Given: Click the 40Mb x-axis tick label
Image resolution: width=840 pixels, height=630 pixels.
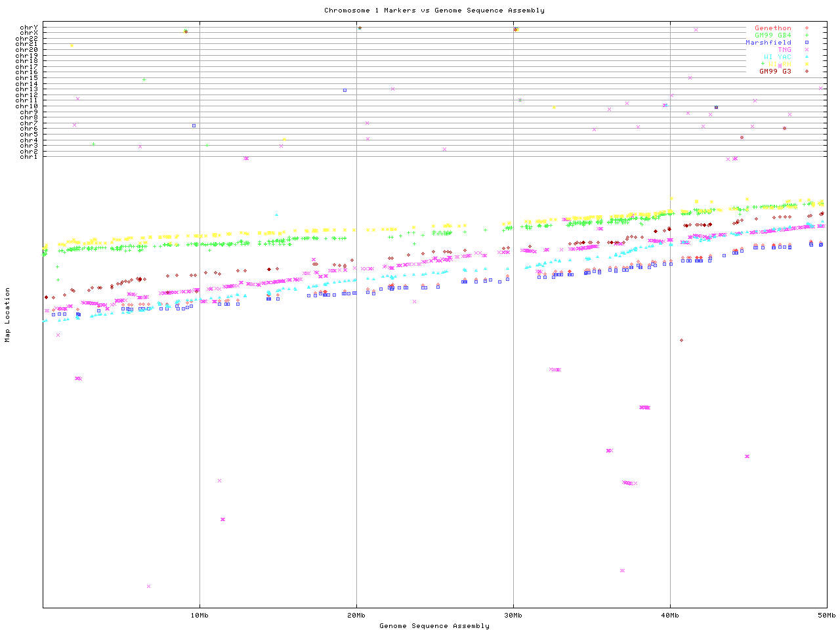Looking at the screenshot, I should pyautogui.click(x=670, y=615).
